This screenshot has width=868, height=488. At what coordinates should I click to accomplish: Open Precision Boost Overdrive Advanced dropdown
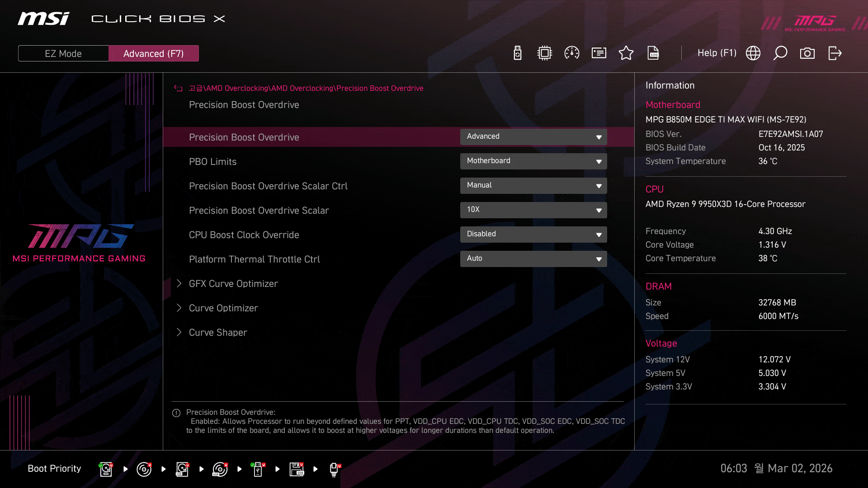(533, 137)
